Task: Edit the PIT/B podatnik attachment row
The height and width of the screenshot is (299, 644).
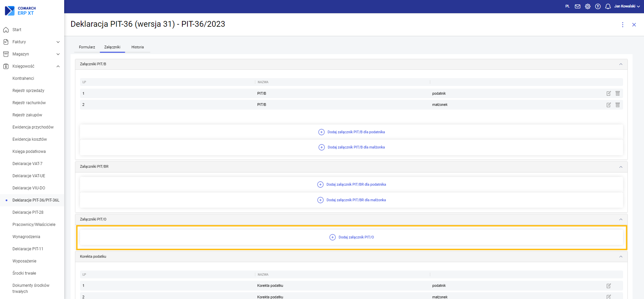Action: click(609, 93)
